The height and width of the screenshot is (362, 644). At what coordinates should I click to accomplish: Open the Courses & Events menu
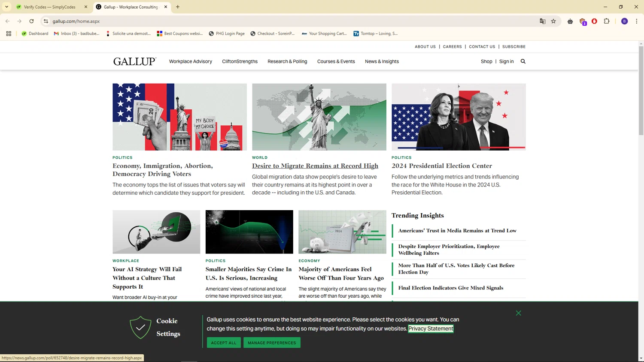click(x=336, y=61)
